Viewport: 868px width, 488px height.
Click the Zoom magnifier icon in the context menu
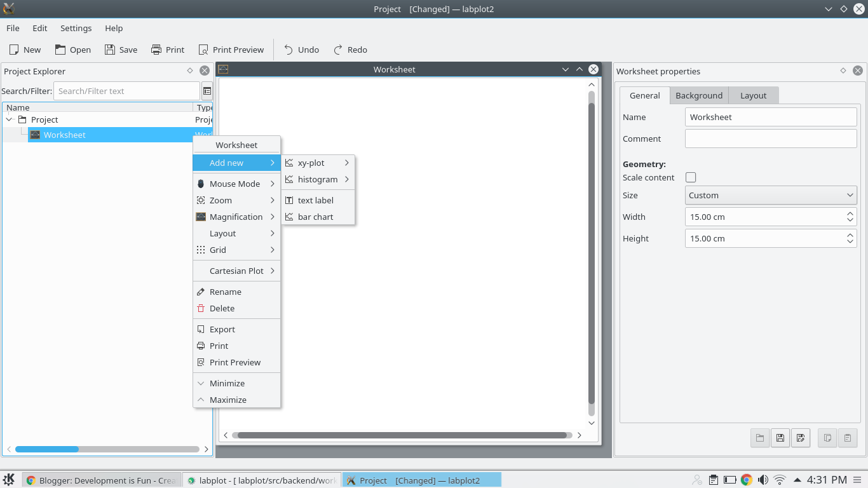tap(201, 200)
